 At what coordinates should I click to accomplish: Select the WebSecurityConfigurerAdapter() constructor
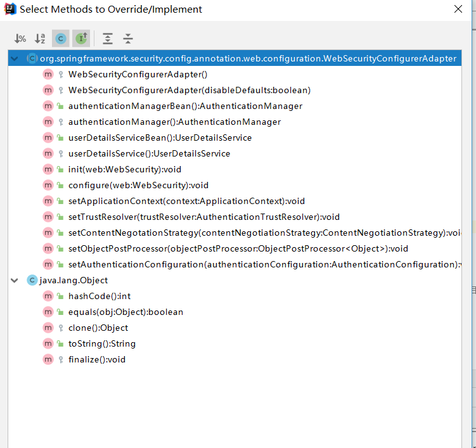(x=138, y=74)
